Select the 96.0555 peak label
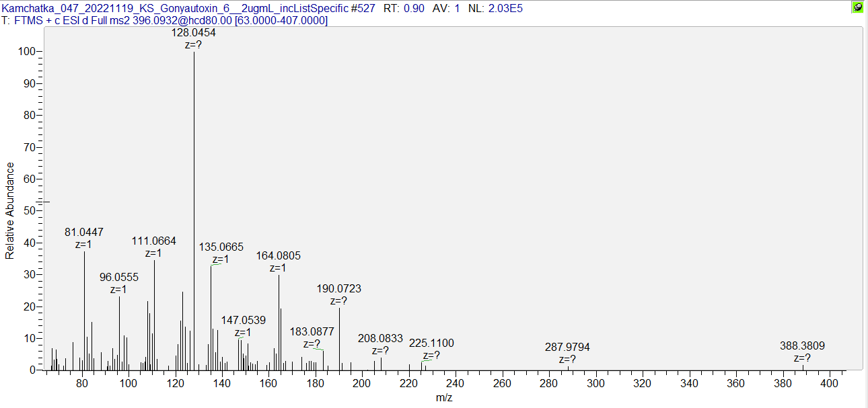Screen dimensions: 868x408 point(119,277)
